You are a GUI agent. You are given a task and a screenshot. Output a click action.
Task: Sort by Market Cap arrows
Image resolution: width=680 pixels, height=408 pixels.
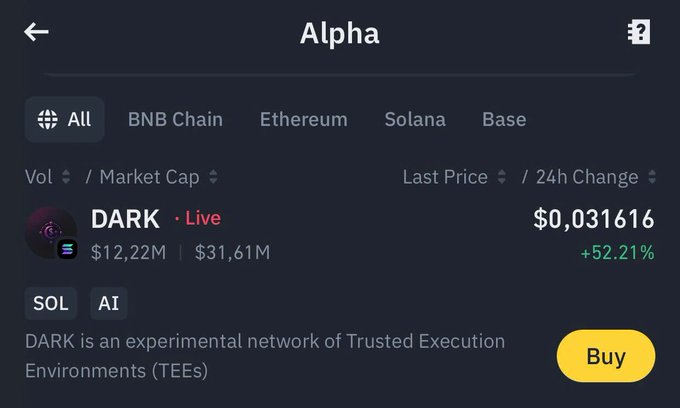tap(213, 178)
